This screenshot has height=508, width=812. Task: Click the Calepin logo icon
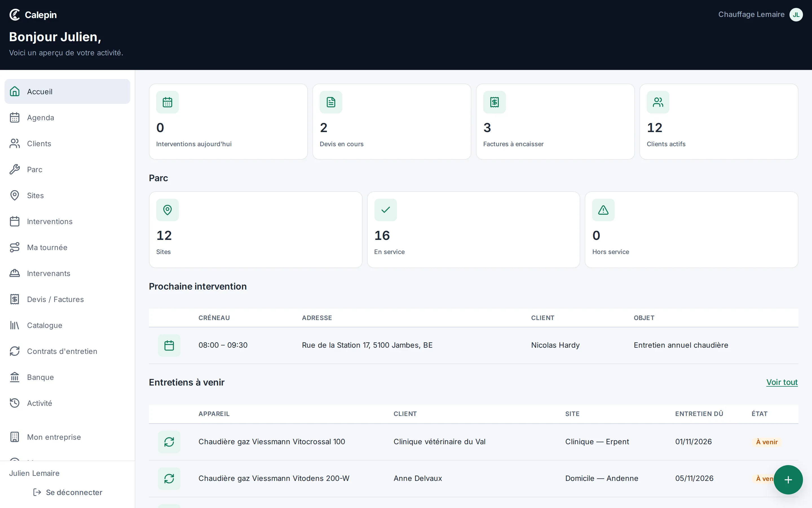tap(15, 15)
